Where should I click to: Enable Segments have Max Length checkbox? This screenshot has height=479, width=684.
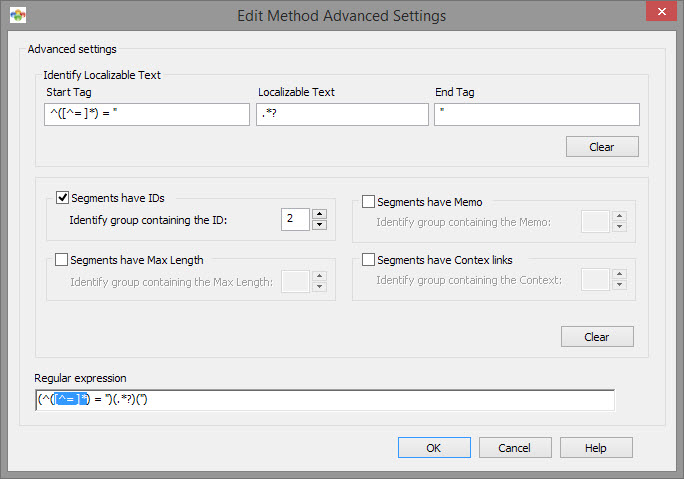(x=62, y=260)
